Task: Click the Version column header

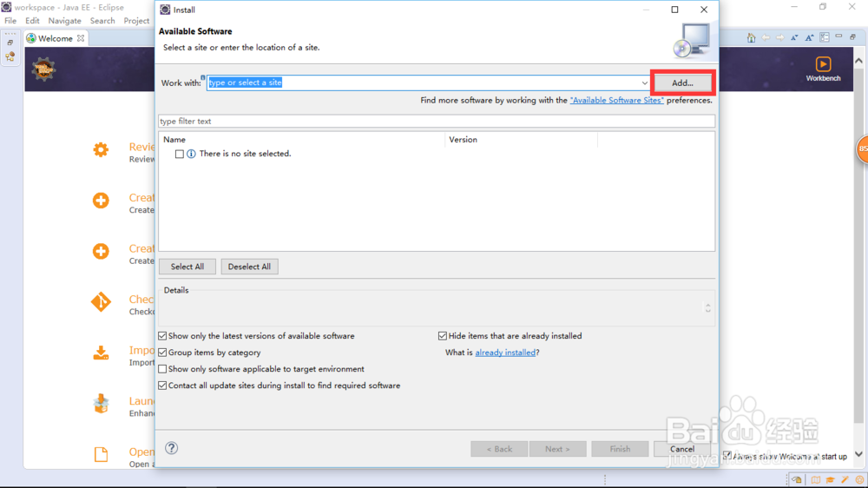Action: tap(522, 140)
